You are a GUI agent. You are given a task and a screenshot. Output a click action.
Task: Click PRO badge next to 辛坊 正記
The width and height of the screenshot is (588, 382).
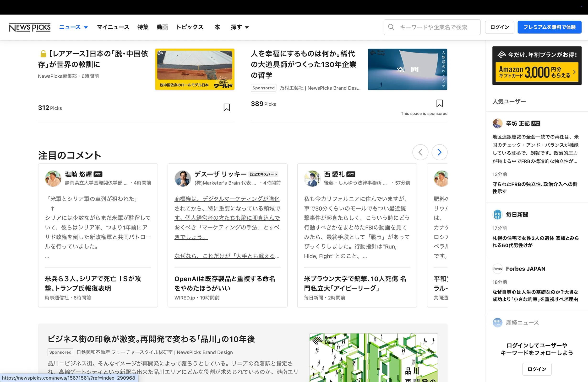click(x=536, y=123)
